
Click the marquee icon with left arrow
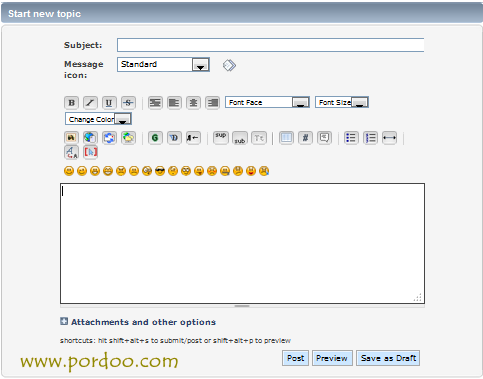[x=193, y=138]
